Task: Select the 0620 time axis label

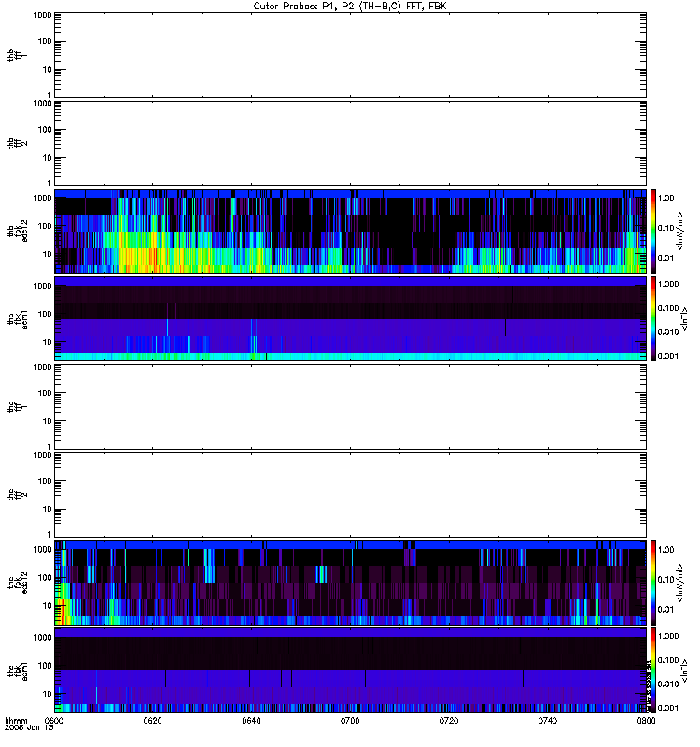Action: 152,721
